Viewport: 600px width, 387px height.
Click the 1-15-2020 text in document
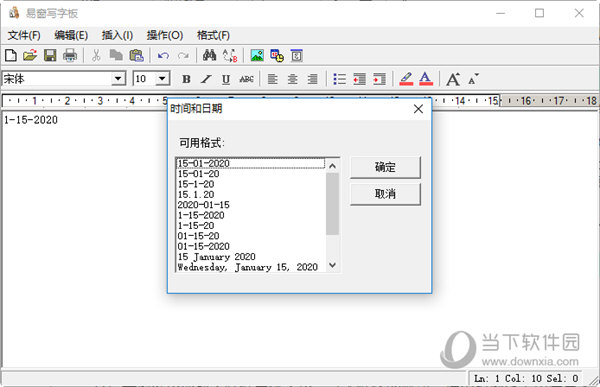pyautogui.click(x=31, y=120)
